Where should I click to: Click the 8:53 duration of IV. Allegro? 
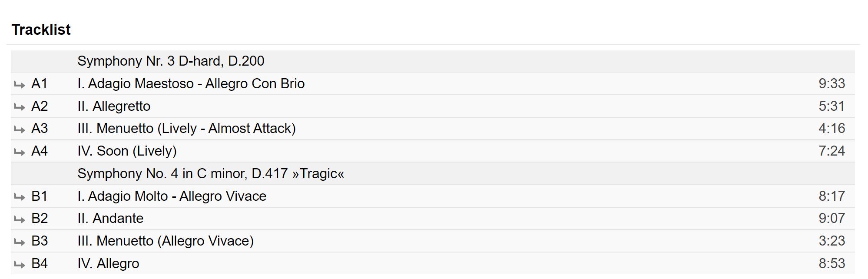(x=832, y=264)
